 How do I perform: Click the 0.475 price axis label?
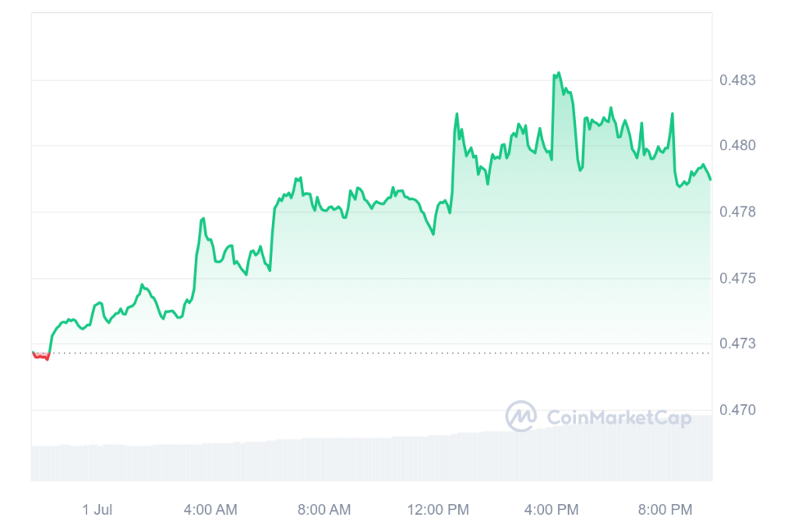tap(737, 278)
